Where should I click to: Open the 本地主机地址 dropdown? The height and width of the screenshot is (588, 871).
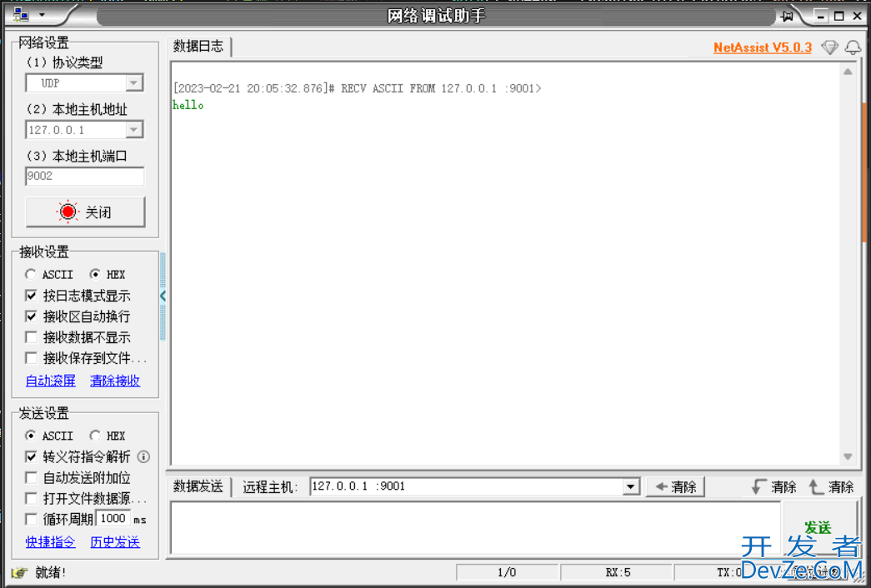point(133,130)
